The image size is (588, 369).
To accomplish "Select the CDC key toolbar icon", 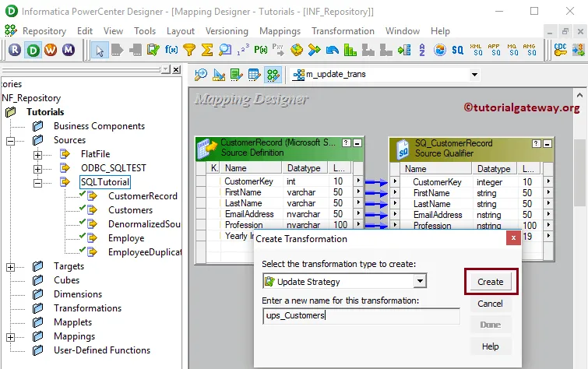I will coord(560,50).
